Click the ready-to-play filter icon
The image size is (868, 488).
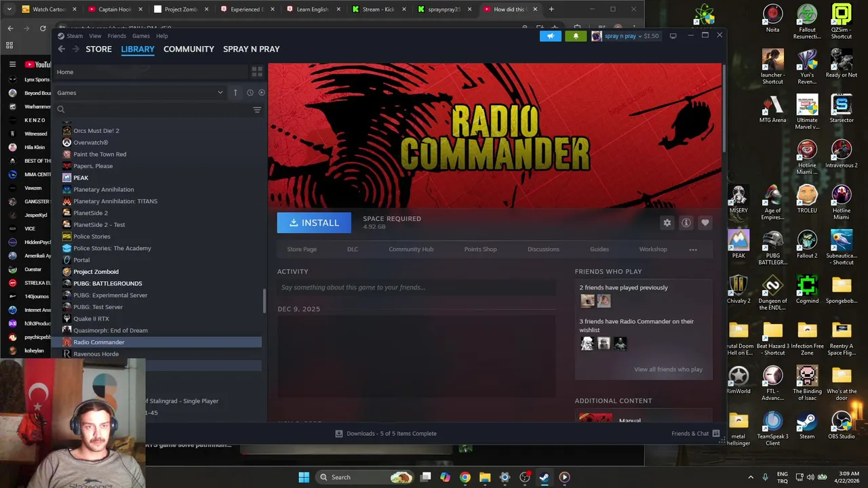click(x=262, y=92)
